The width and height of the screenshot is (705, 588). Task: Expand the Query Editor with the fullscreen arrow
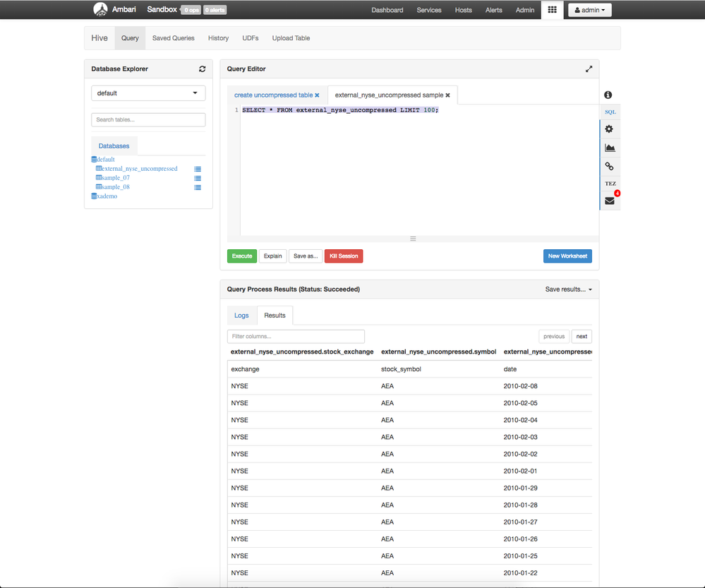click(x=589, y=68)
